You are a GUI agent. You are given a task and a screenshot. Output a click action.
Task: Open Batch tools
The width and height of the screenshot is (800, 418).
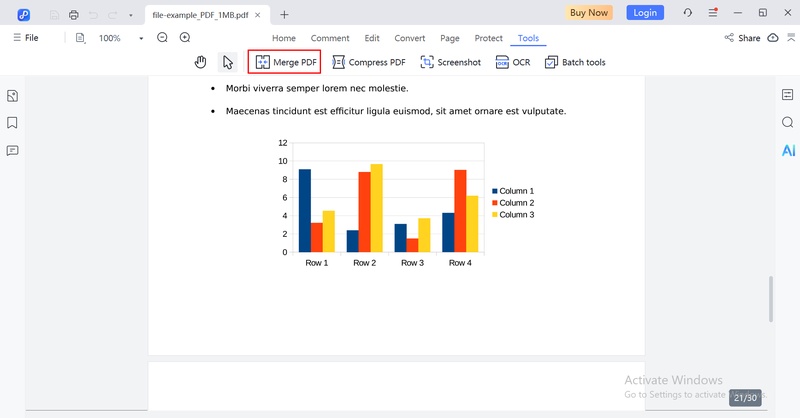[575, 62]
